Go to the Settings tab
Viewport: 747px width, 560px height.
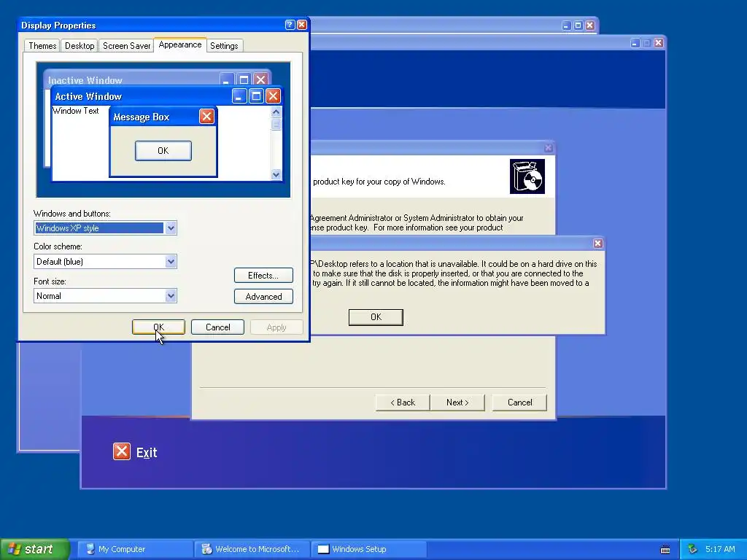click(x=224, y=46)
